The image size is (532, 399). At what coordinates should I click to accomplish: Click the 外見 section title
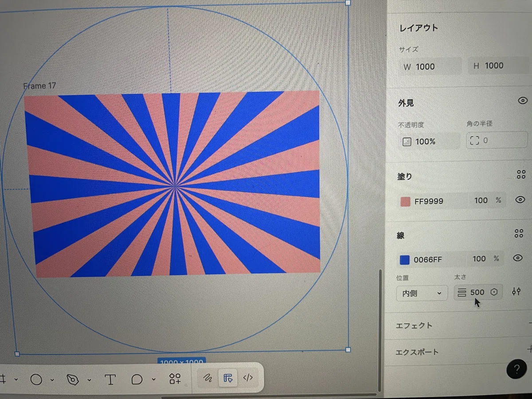point(406,103)
